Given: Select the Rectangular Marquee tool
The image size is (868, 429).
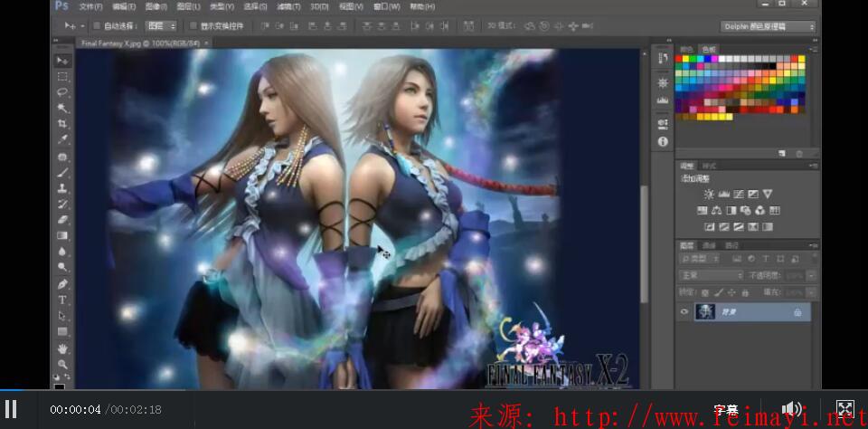Looking at the screenshot, I should pos(62,77).
